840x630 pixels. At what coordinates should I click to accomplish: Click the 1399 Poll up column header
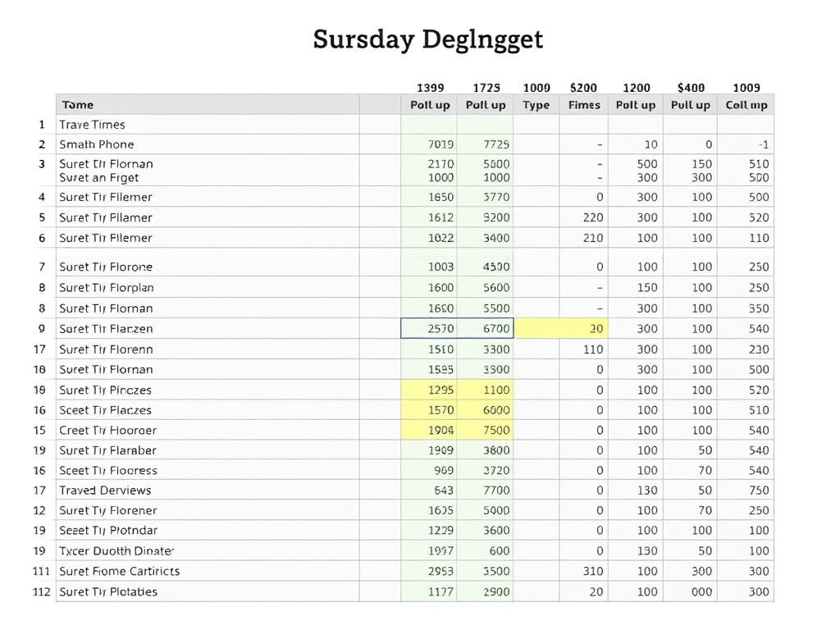430,105
